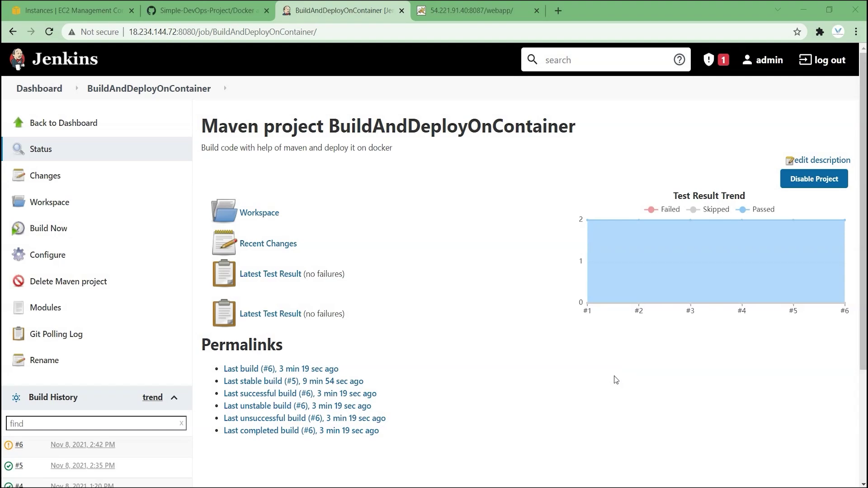
Task: Click the Disable Project button
Action: pos(814,178)
